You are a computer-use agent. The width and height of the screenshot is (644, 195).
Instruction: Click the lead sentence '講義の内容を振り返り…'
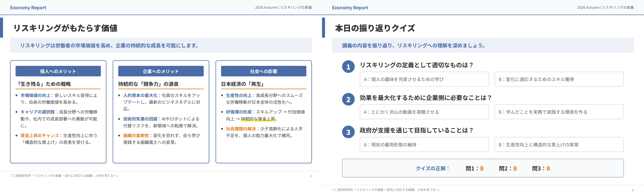pos(414,45)
